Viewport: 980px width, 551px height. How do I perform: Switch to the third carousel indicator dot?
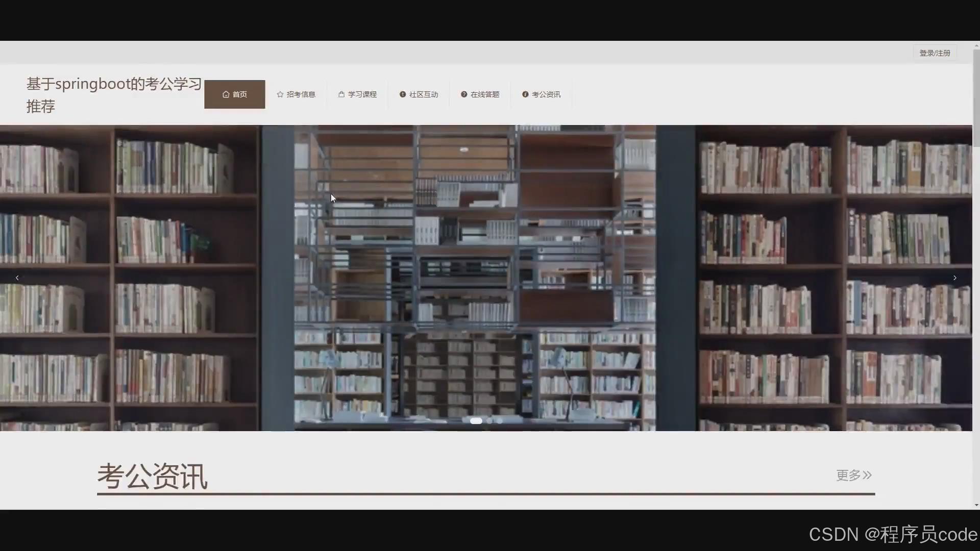click(500, 421)
